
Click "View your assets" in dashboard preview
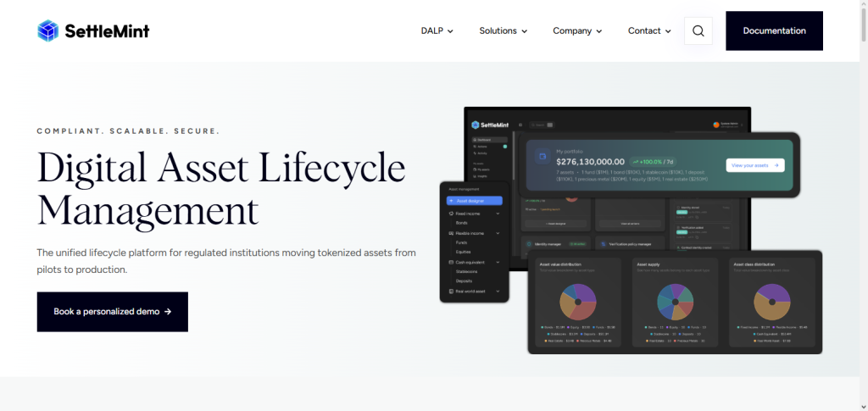pos(755,165)
